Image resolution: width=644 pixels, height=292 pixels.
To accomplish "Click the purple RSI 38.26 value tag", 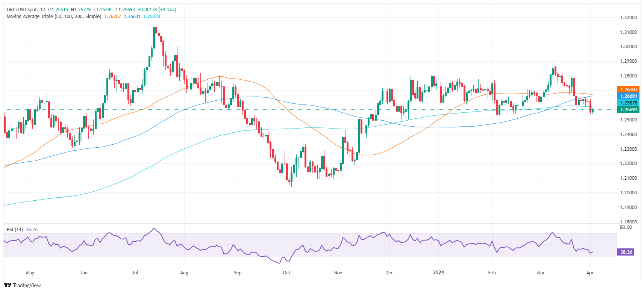I will (626, 252).
